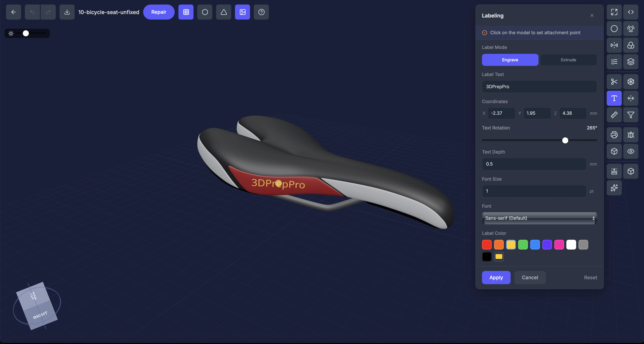The height and width of the screenshot is (344, 644).
Task: Click the bug report icon
Action: [631, 135]
